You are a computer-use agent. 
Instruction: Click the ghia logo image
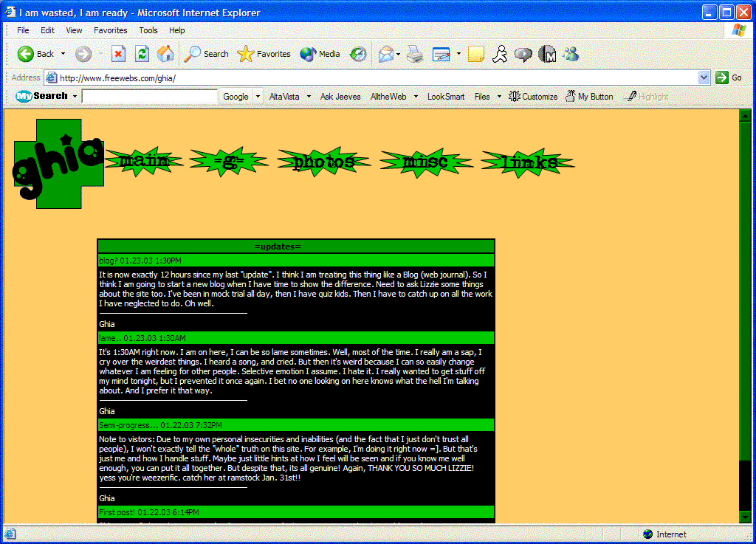pyautogui.click(x=58, y=164)
